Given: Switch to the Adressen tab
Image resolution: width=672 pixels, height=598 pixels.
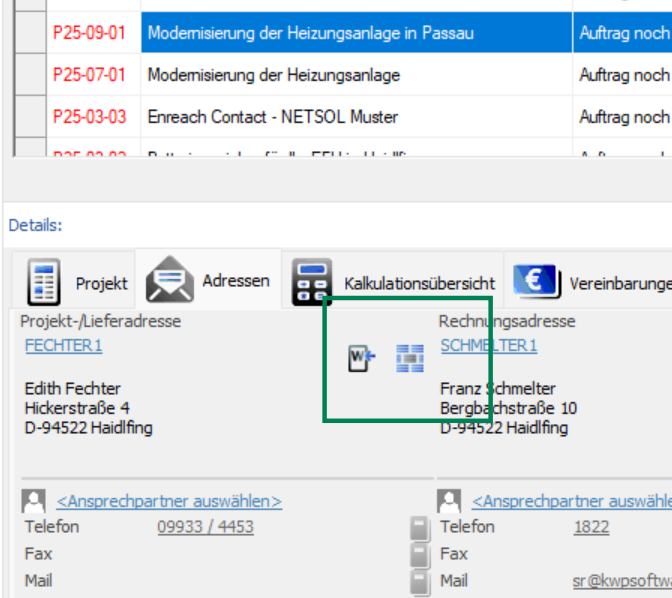Looking at the screenshot, I should coord(210,281).
